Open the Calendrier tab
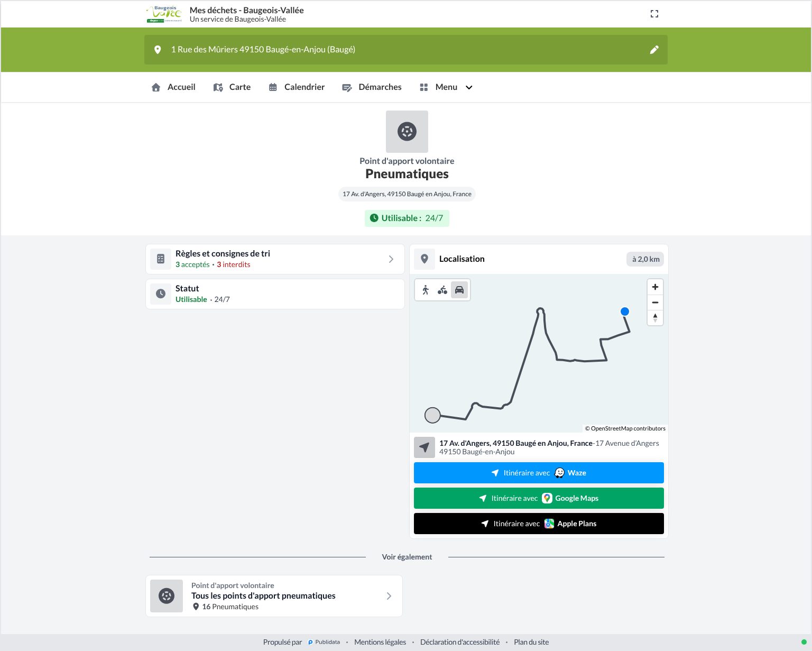 point(297,87)
